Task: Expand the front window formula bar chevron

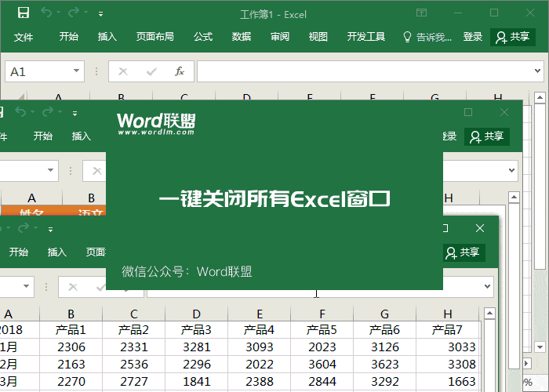Action: tap(487, 286)
